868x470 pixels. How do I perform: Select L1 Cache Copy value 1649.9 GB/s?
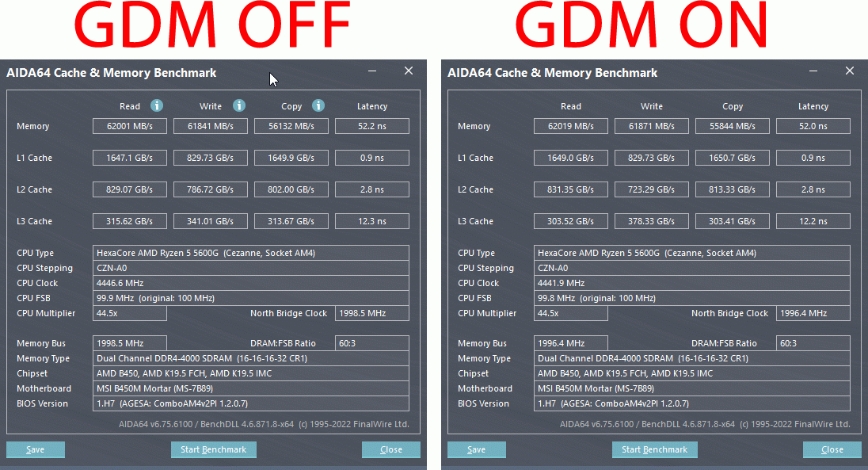(x=291, y=158)
